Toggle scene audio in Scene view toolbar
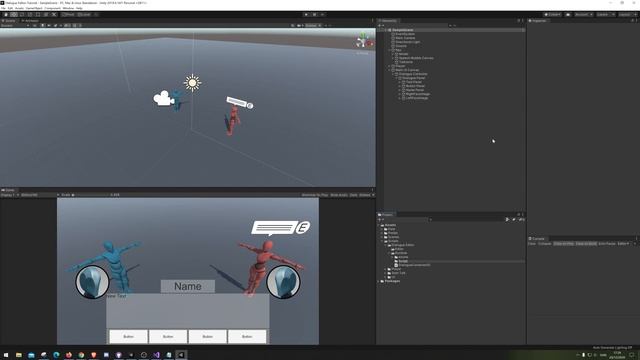 click(49, 25)
